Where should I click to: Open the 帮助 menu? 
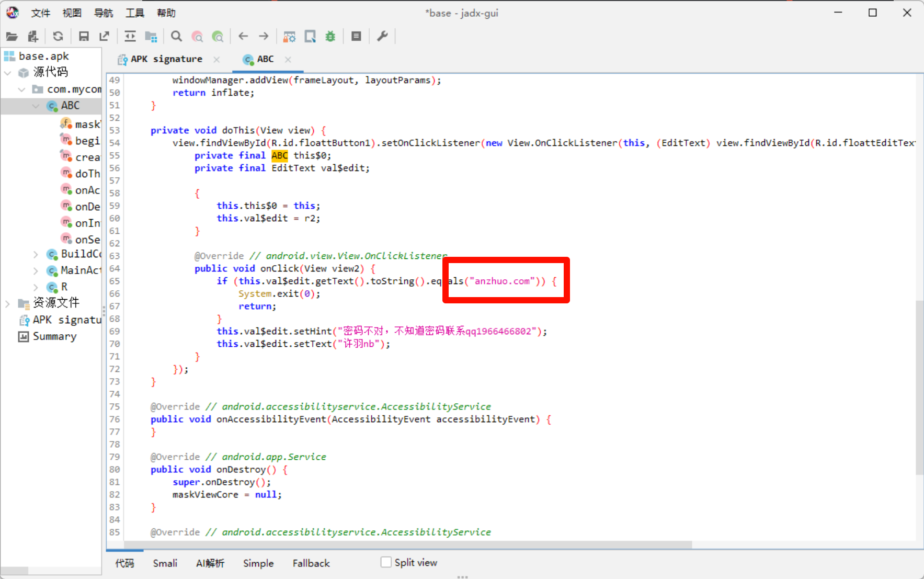coord(166,13)
